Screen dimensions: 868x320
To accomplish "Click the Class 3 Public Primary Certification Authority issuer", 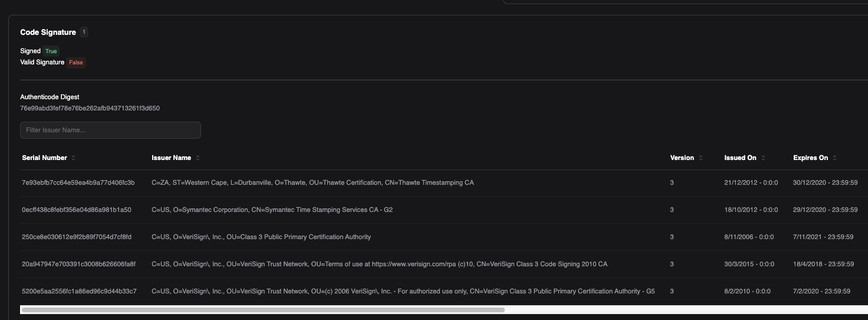I will tap(261, 237).
